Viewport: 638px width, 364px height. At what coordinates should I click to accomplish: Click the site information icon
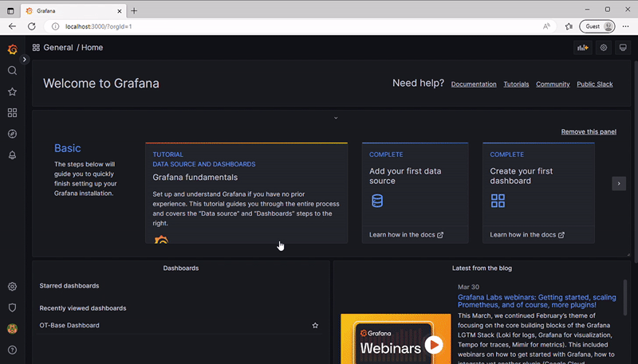[x=55, y=26]
